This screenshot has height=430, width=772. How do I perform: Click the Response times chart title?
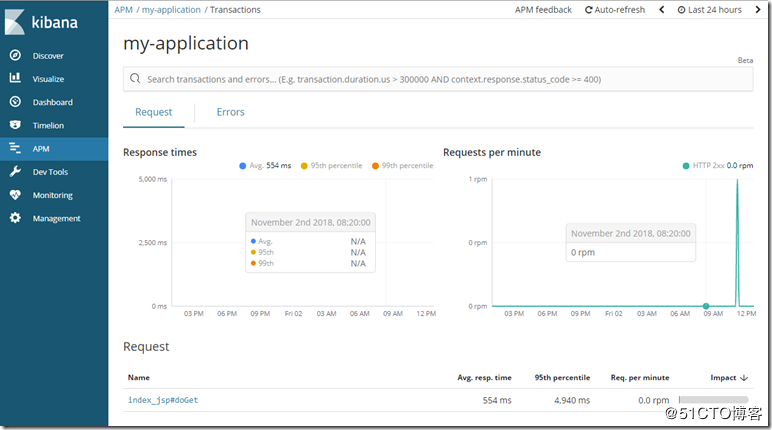pos(160,152)
